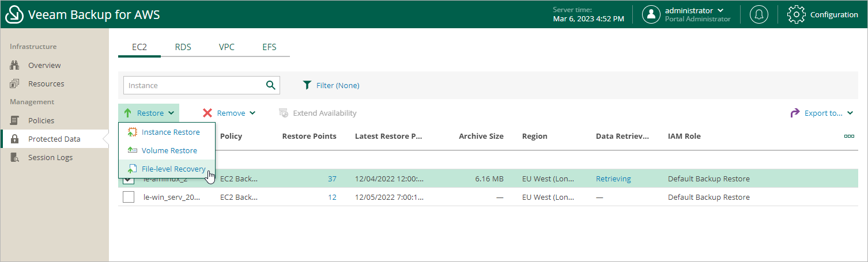Sort by the Region column header
Screen dimensions: 868x262
535,136
